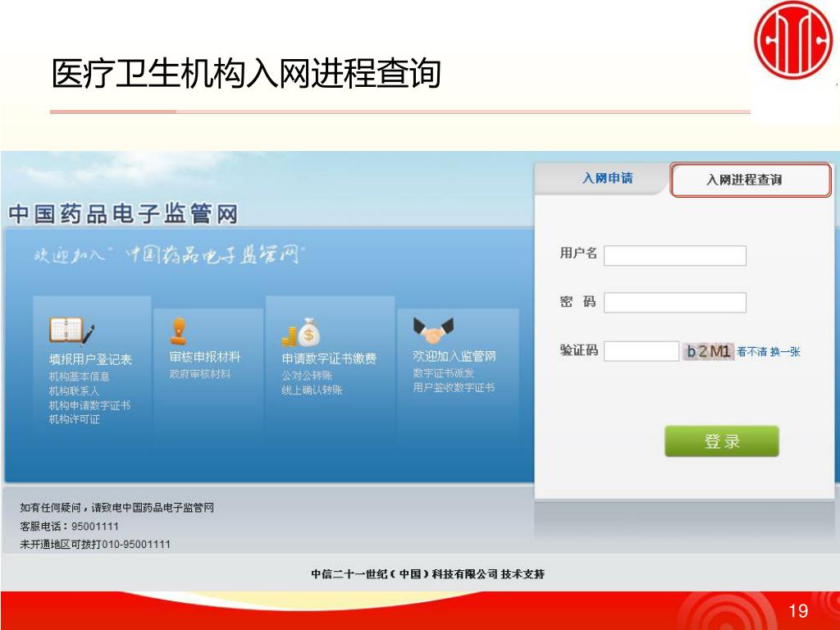Image resolution: width=840 pixels, height=630 pixels.
Task: Select 审核申报材料 step heading
Action: [204, 358]
